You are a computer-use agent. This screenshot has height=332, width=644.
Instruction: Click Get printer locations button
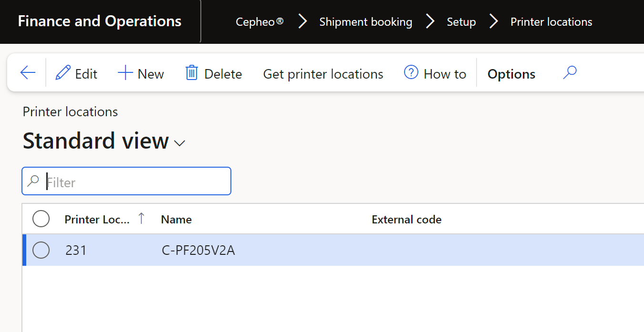(323, 74)
